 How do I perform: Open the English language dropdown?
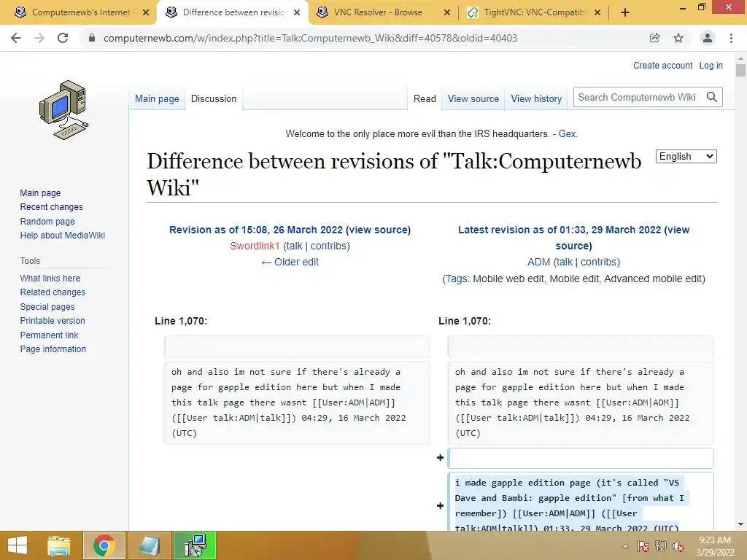(686, 157)
